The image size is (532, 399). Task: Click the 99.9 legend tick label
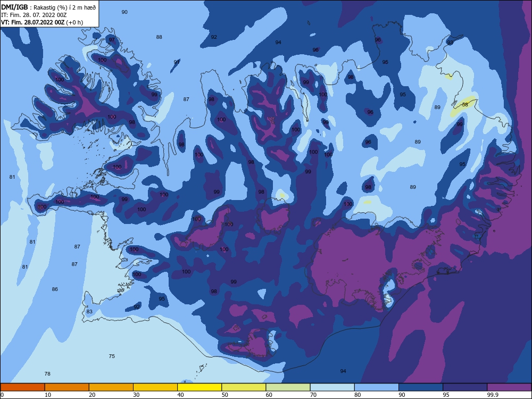pyautogui.click(x=493, y=395)
